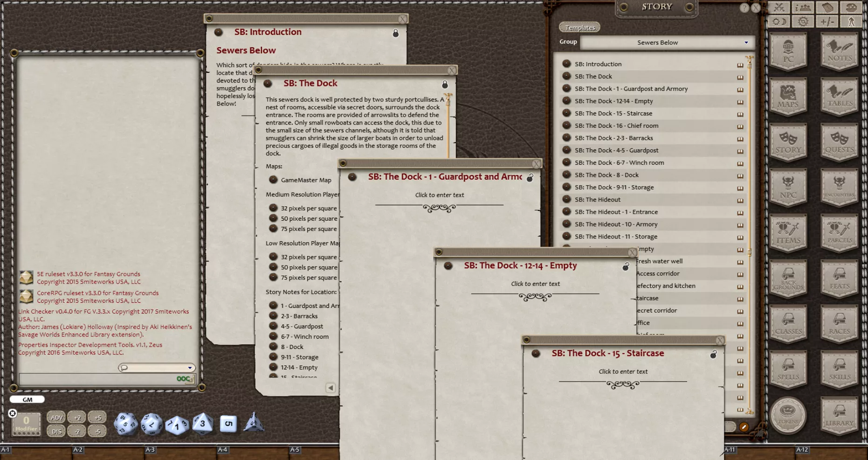Open the Combat Tracker crossed-swords icon

779,7
